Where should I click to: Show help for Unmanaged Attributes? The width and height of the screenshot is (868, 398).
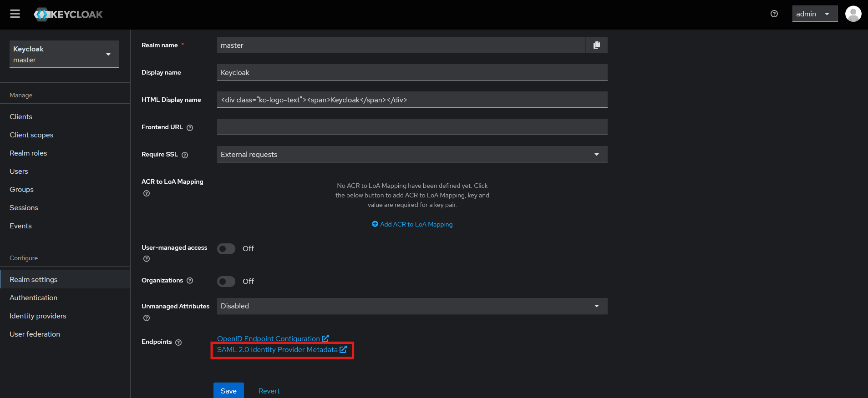(x=147, y=318)
